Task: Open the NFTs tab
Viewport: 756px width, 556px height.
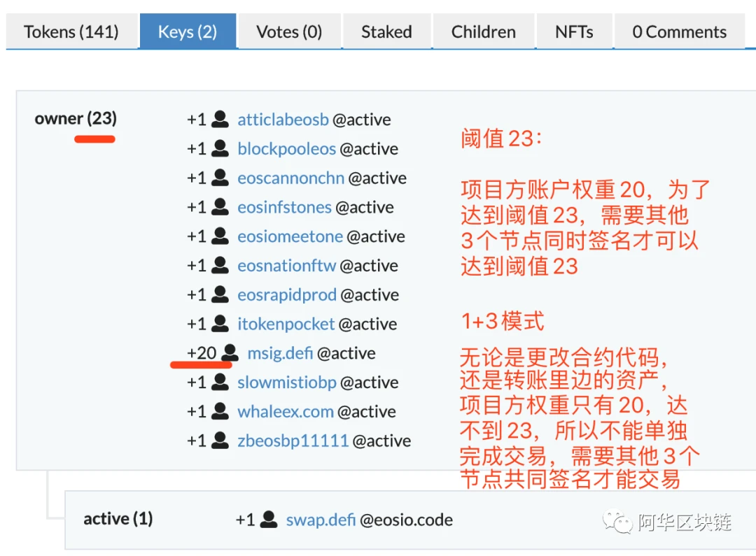Action: [x=574, y=31]
